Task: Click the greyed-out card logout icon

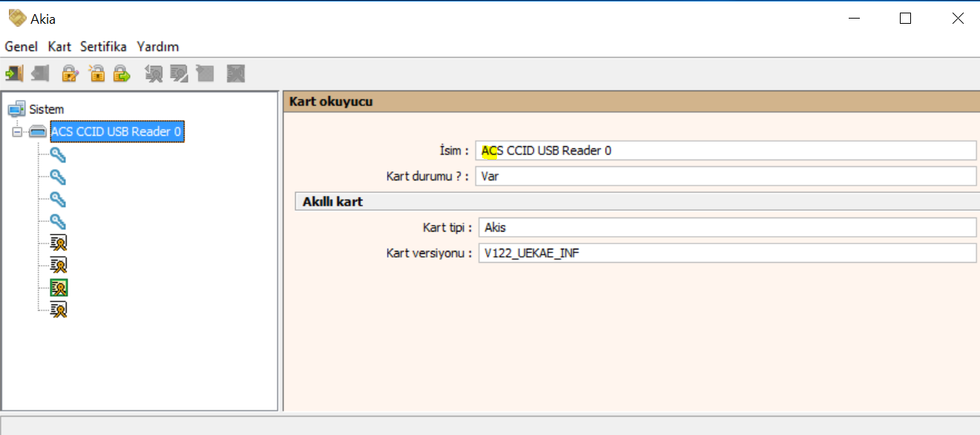Action: pos(41,73)
